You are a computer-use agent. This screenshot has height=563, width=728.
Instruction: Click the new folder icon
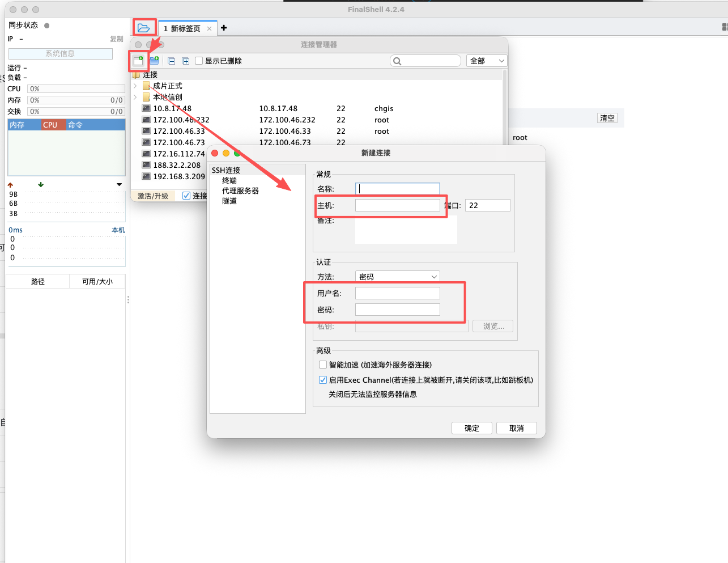click(x=154, y=61)
